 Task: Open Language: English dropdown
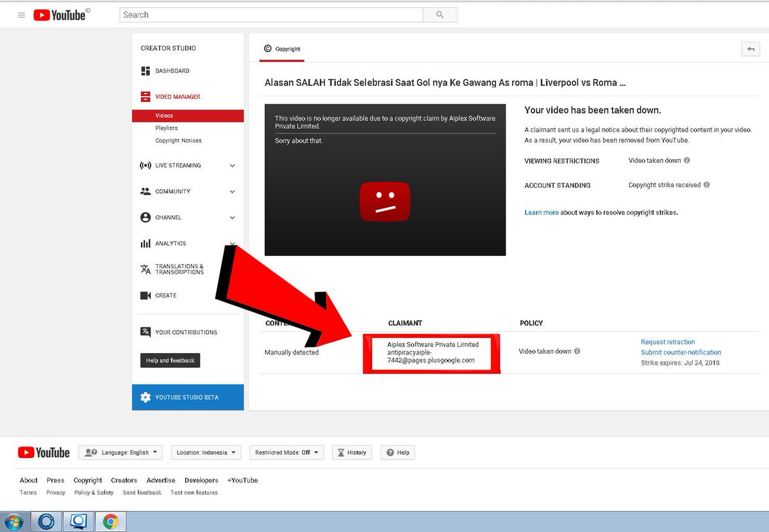point(120,453)
